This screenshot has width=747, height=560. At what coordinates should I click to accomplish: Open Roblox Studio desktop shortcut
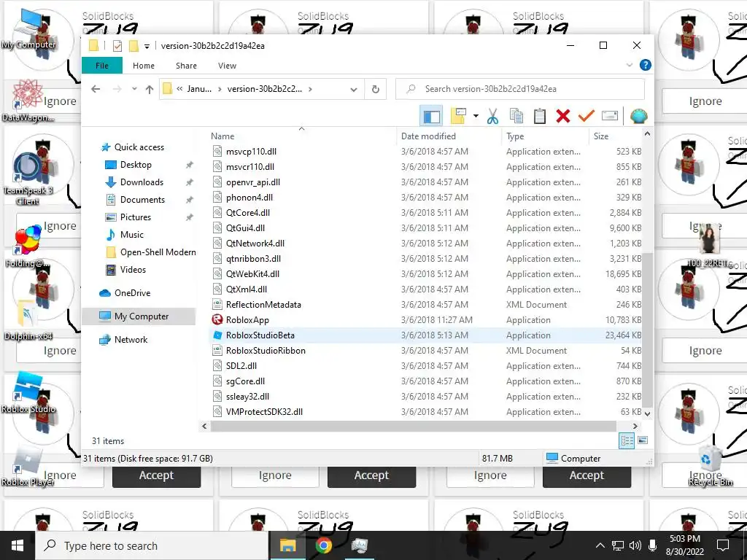pos(28,392)
